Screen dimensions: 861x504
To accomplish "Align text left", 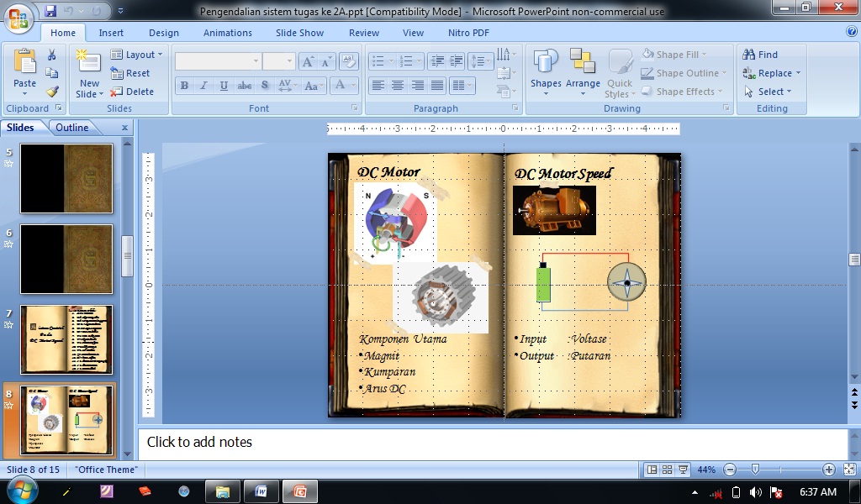I will point(378,85).
